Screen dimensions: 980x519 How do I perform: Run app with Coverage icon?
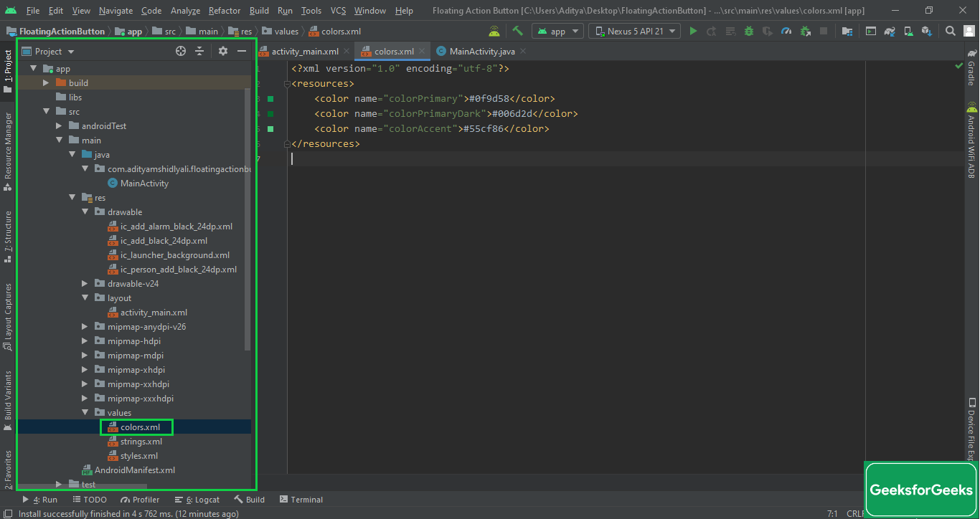(x=768, y=31)
